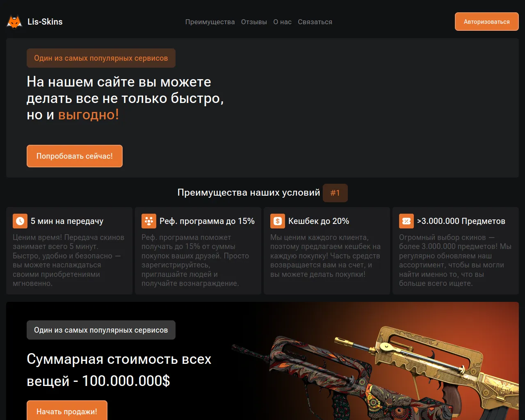Click the Авторизоваться button
The height and width of the screenshot is (420, 525).
click(x=487, y=22)
